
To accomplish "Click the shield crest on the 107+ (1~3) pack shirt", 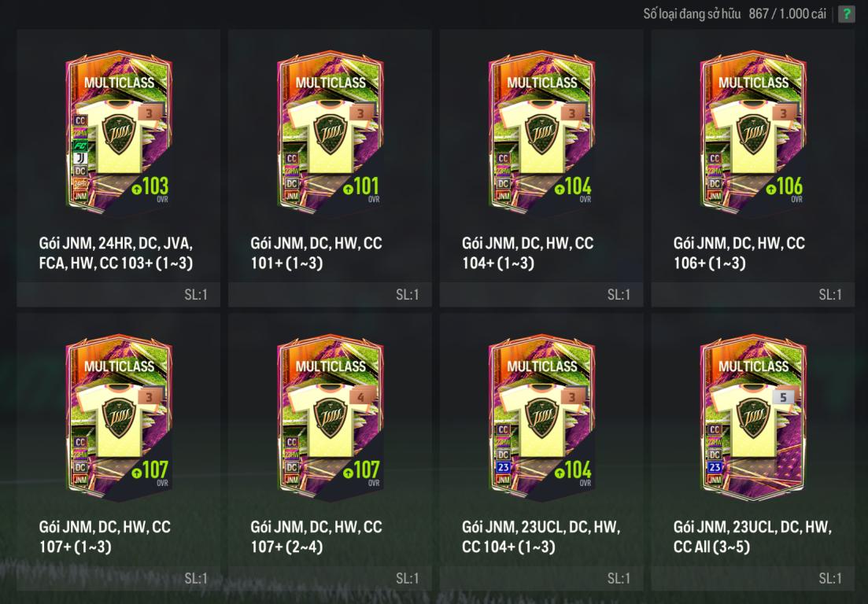I will [119, 418].
